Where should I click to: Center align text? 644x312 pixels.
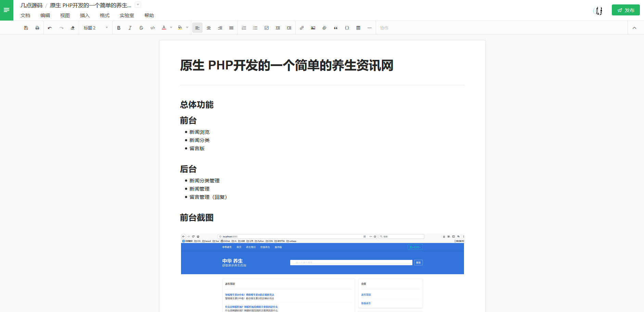pyautogui.click(x=209, y=28)
